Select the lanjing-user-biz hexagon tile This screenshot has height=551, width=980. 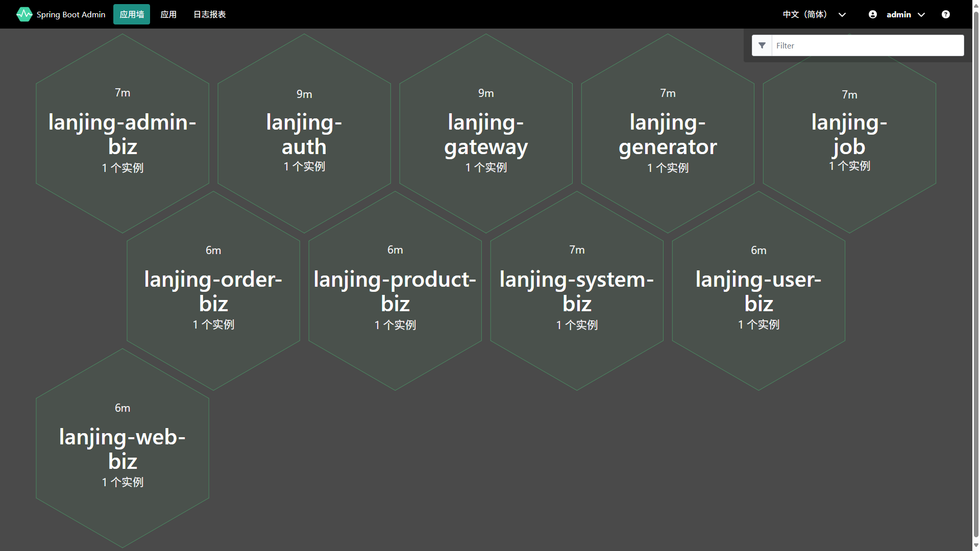coord(758,291)
